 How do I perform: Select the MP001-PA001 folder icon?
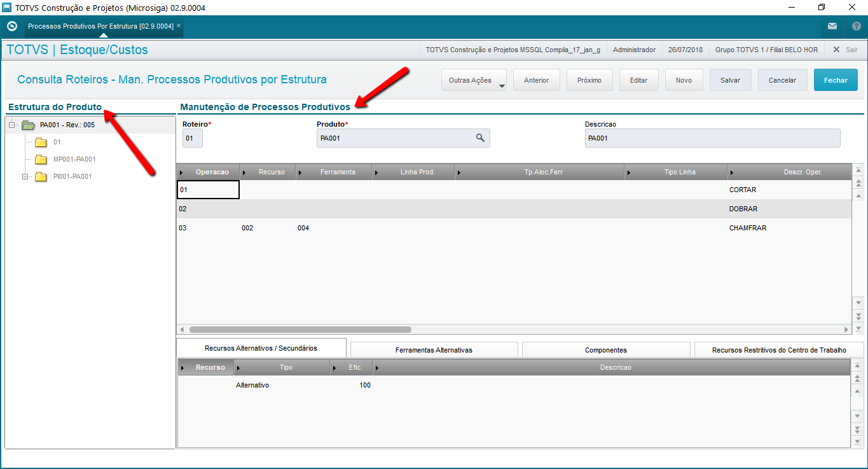pyautogui.click(x=41, y=159)
